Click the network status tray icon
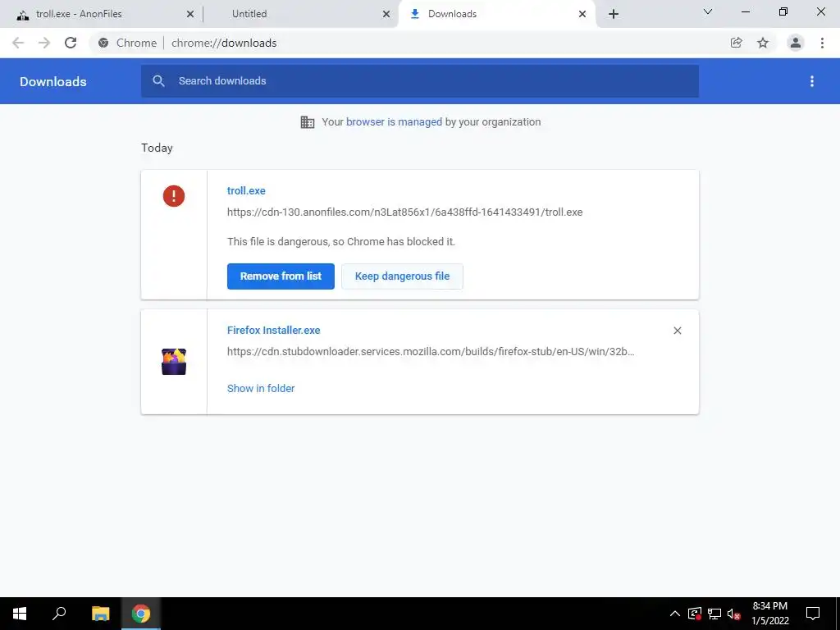The width and height of the screenshot is (840, 630). pos(714,614)
